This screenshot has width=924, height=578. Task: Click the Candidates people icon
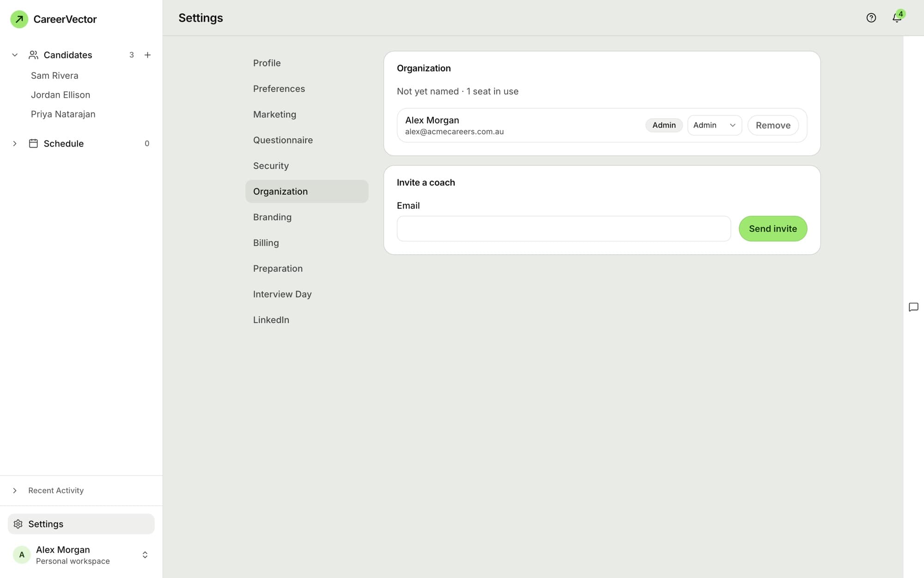[x=33, y=55]
